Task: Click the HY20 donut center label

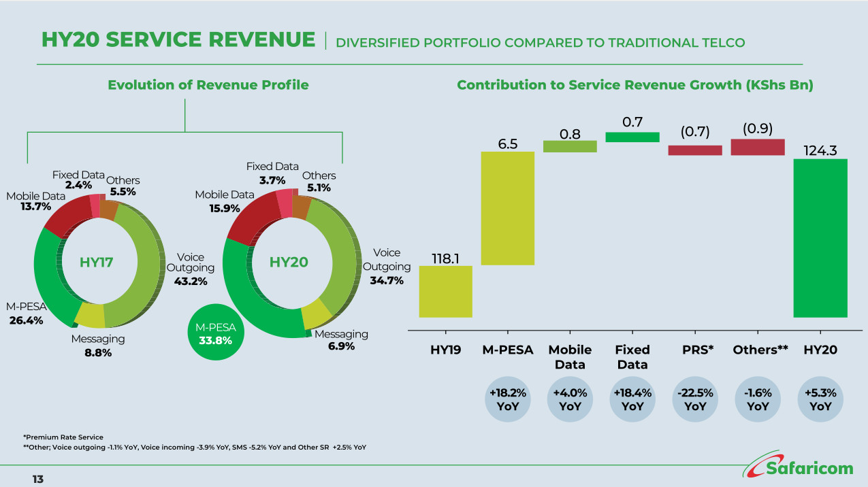Action: coord(289,262)
